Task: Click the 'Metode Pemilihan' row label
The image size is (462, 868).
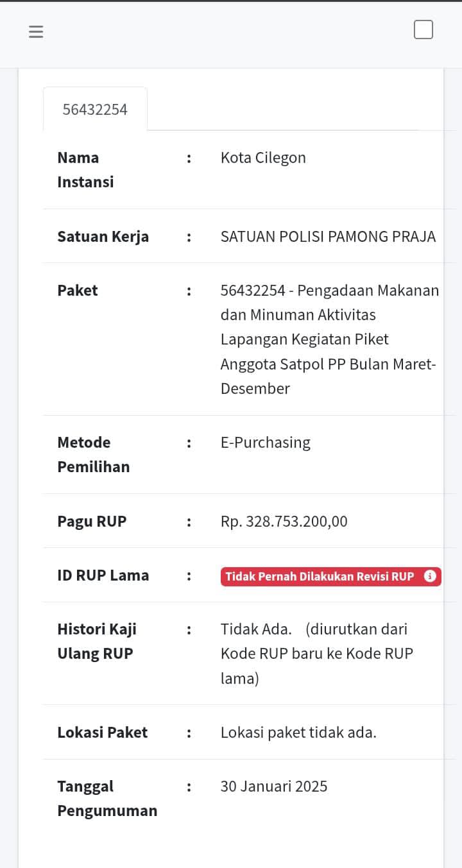Action: (93, 455)
